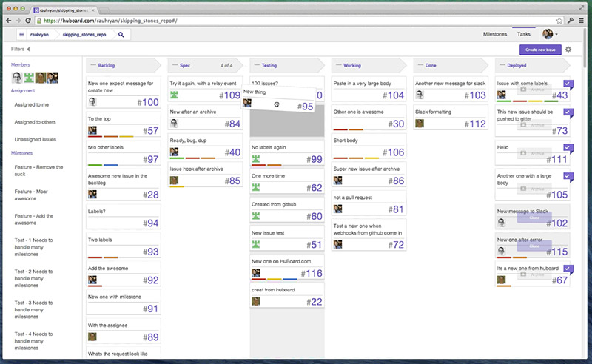Click Close on New one after error card
The width and height of the screenshot is (592, 364).
(x=534, y=246)
